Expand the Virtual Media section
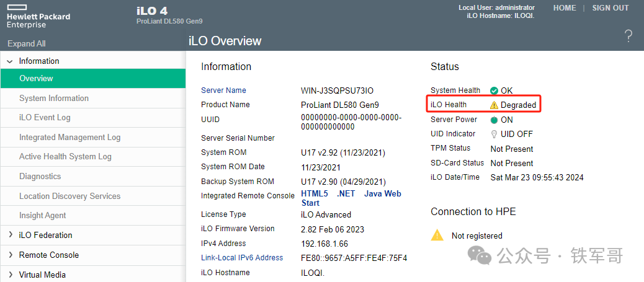644x282 pixels. [11, 275]
